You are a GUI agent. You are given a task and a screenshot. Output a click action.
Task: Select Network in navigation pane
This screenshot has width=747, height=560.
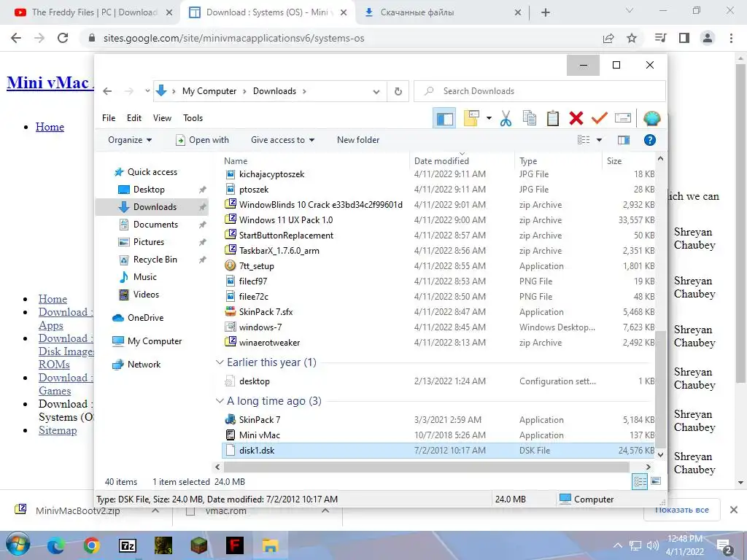[x=144, y=365]
